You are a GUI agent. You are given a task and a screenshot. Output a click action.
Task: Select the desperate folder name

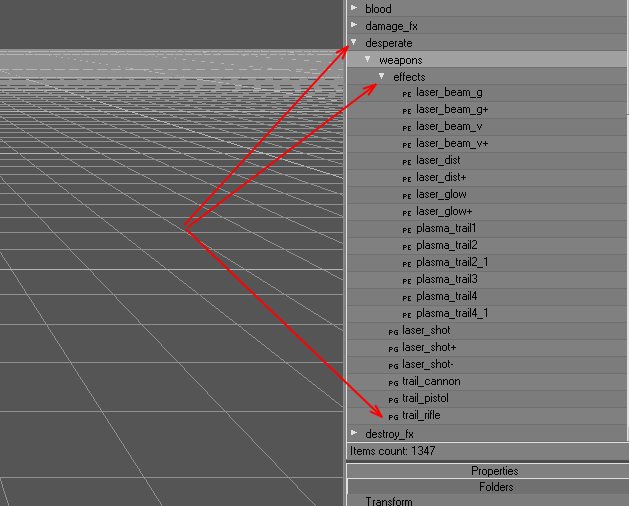tap(389, 43)
